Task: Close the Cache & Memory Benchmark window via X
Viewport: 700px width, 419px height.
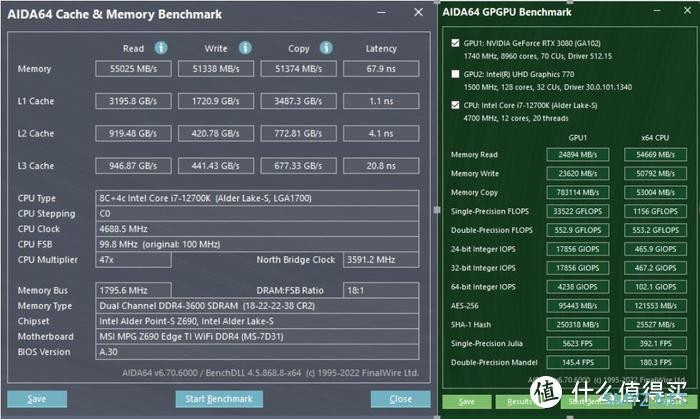Action: coord(418,12)
